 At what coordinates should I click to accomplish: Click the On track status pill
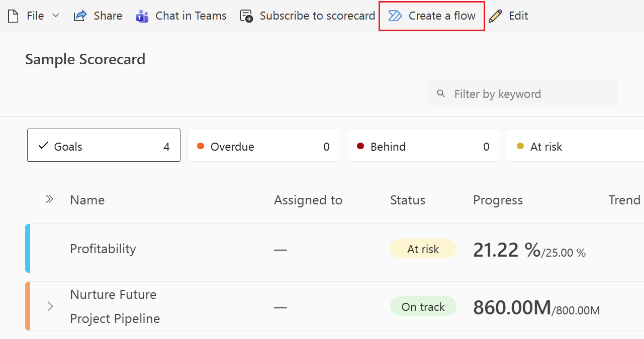[x=423, y=306]
